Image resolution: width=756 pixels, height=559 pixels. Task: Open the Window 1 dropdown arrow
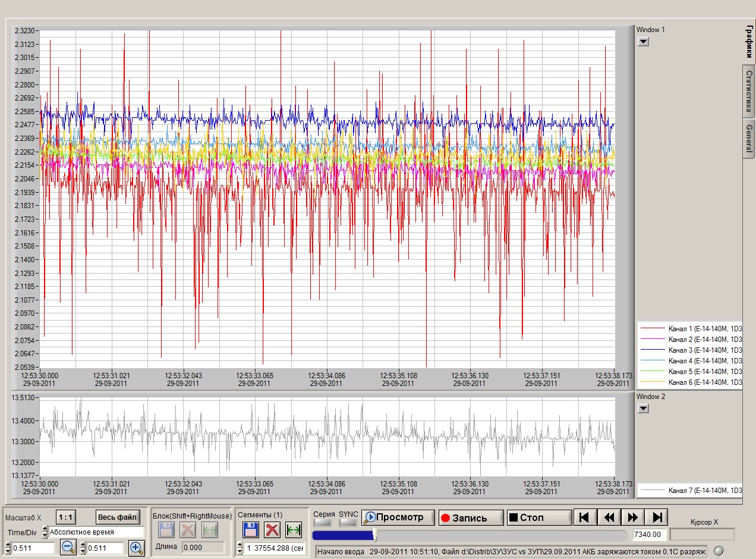[643, 42]
